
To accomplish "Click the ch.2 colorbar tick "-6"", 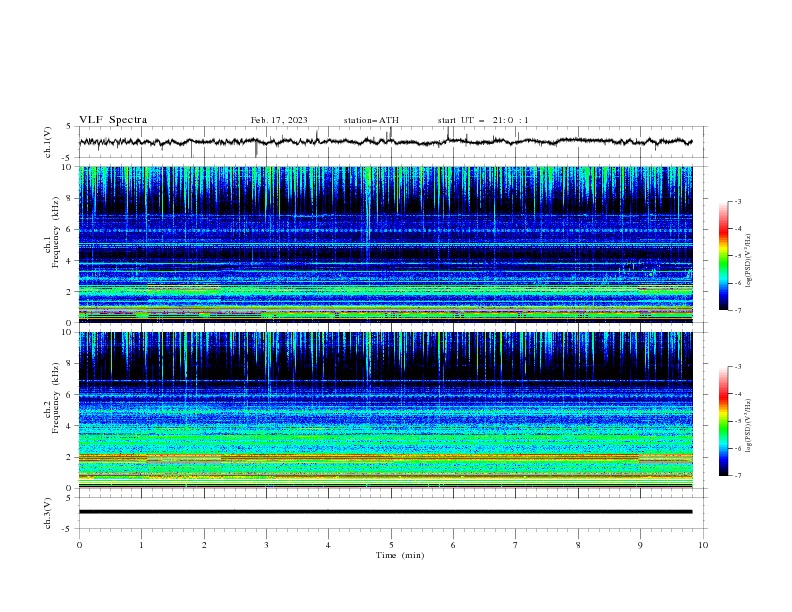I will click(x=738, y=448).
